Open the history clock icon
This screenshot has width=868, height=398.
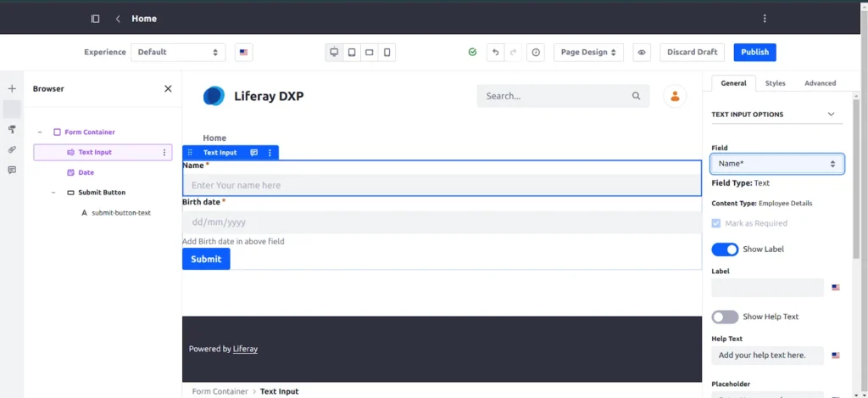pyautogui.click(x=536, y=52)
